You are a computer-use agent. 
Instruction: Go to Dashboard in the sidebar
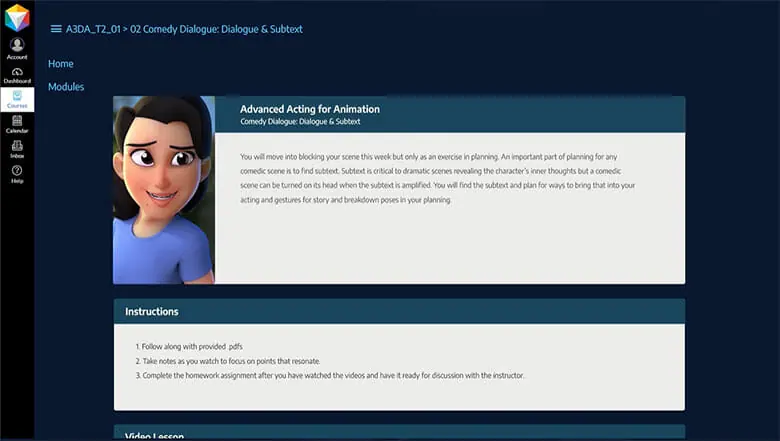[17, 76]
